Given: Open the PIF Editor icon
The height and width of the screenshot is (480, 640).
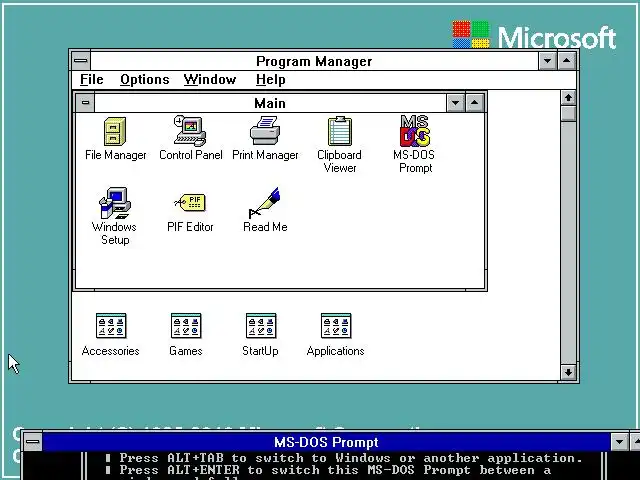Looking at the screenshot, I should (x=190, y=203).
